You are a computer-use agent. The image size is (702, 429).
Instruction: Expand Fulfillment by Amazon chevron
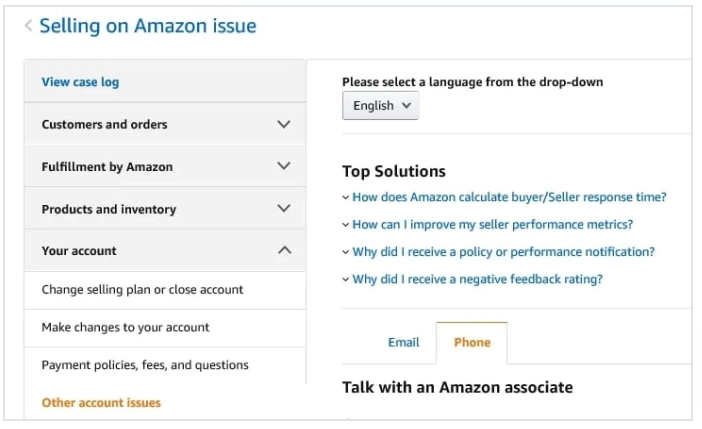click(x=284, y=166)
